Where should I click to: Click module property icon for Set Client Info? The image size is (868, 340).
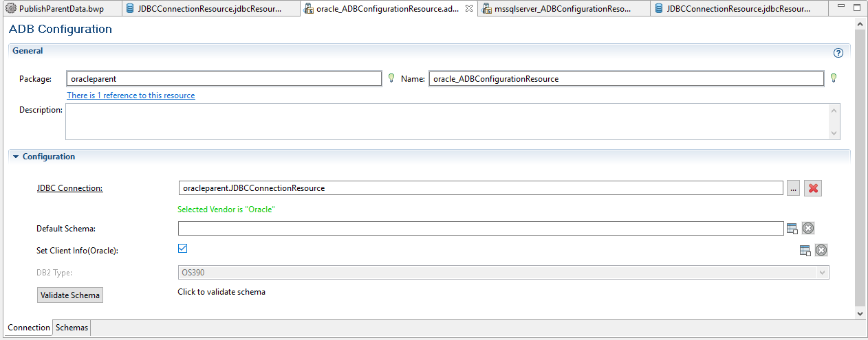coord(805,251)
